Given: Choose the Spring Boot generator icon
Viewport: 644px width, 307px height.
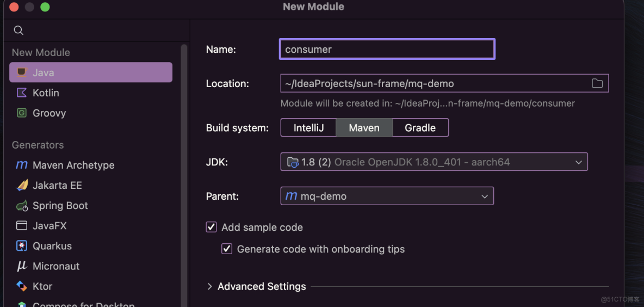Looking at the screenshot, I should [22, 206].
